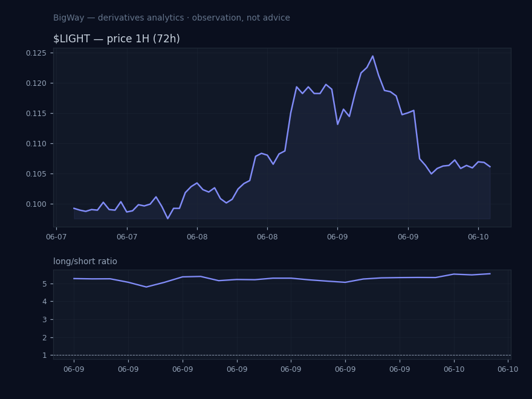
Task: Click the BigWay derivatives analytics header text
Action: 171,18
